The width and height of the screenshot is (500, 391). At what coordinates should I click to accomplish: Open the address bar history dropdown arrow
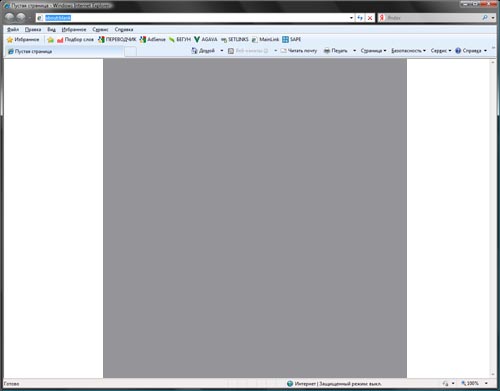(351, 18)
